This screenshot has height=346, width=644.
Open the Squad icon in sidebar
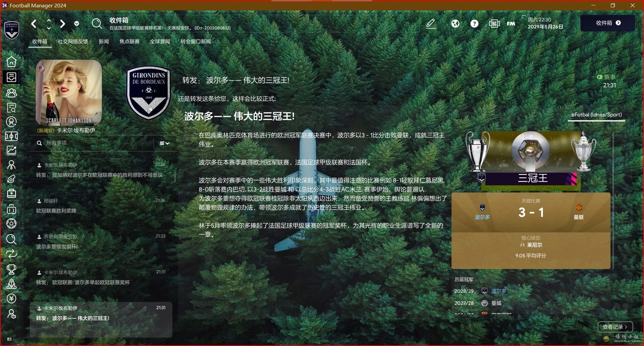point(11,93)
